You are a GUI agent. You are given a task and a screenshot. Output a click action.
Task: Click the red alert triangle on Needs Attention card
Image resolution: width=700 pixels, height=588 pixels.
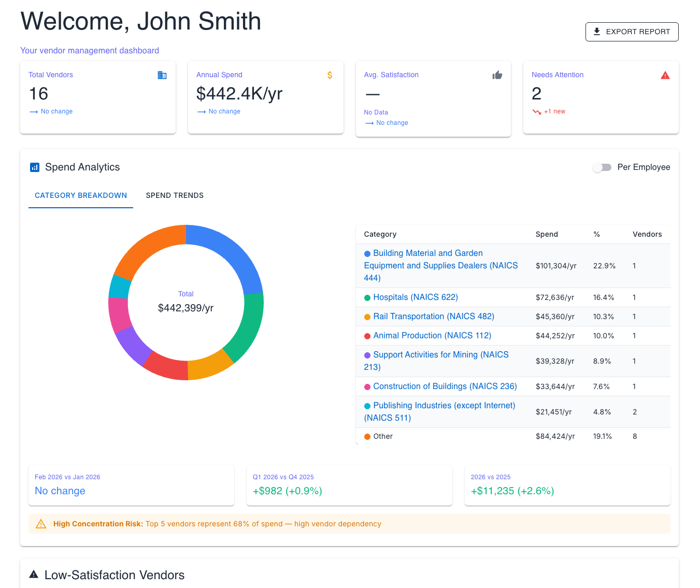(665, 75)
